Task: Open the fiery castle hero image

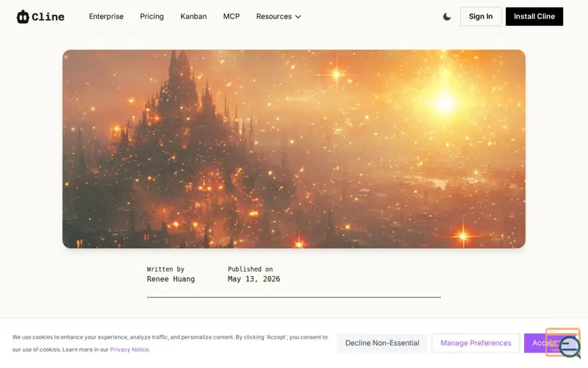Action: point(293,149)
